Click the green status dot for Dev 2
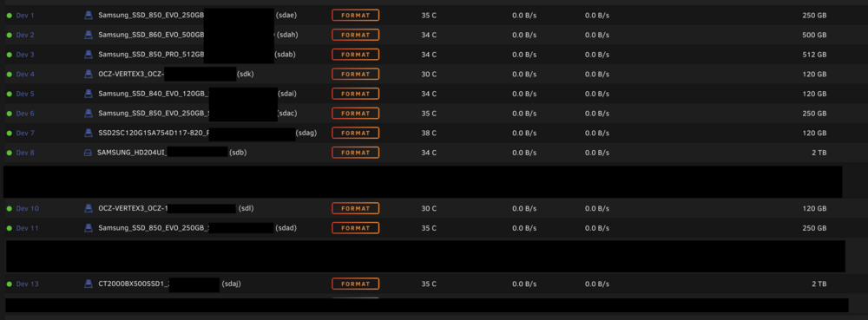Screen dimensions: 868x320 (x=9, y=35)
